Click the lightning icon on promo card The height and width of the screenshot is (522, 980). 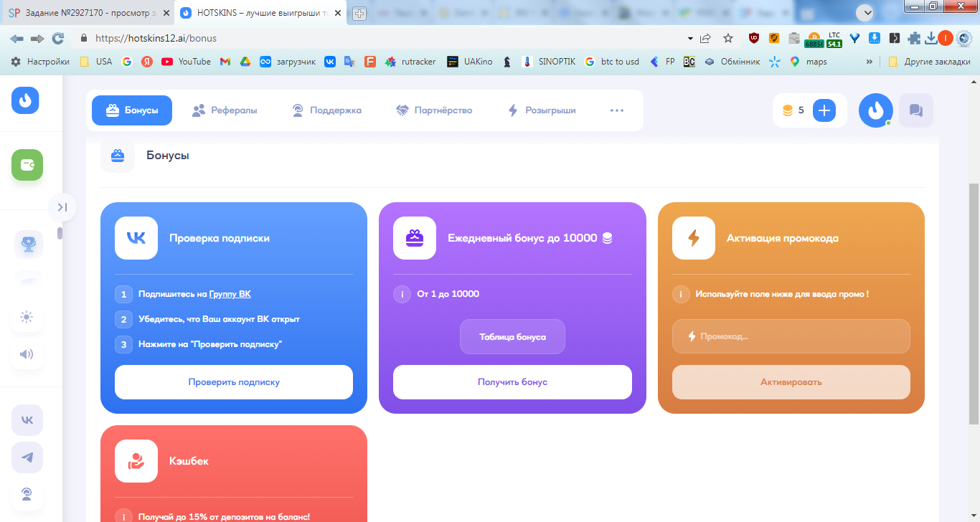pos(694,238)
